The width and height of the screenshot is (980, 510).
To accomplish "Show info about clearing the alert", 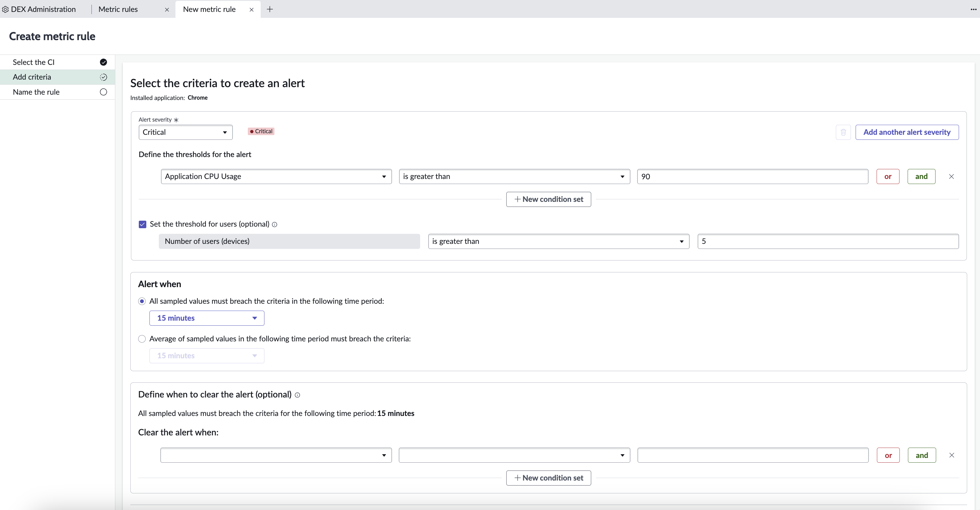I will [x=298, y=395].
